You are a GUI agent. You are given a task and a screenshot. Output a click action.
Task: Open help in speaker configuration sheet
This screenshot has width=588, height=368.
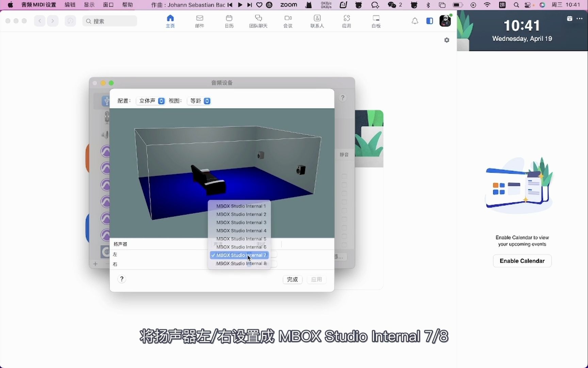point(121,279)
